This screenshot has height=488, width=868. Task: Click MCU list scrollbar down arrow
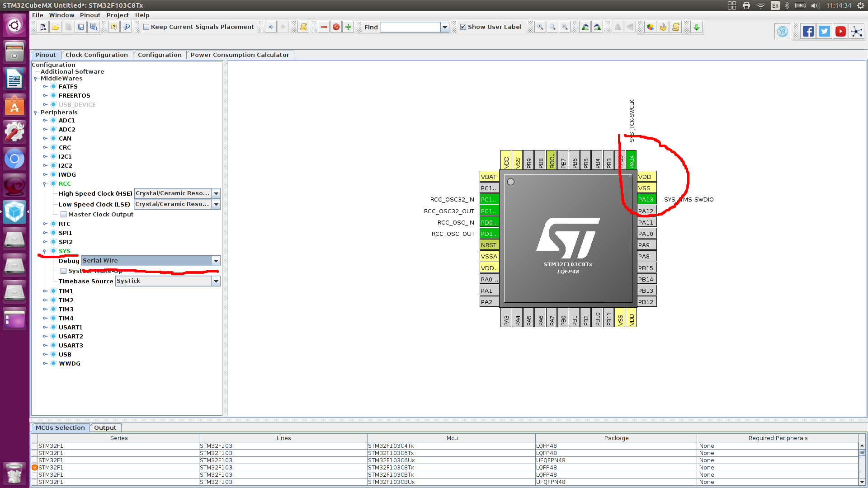(862, 482)
